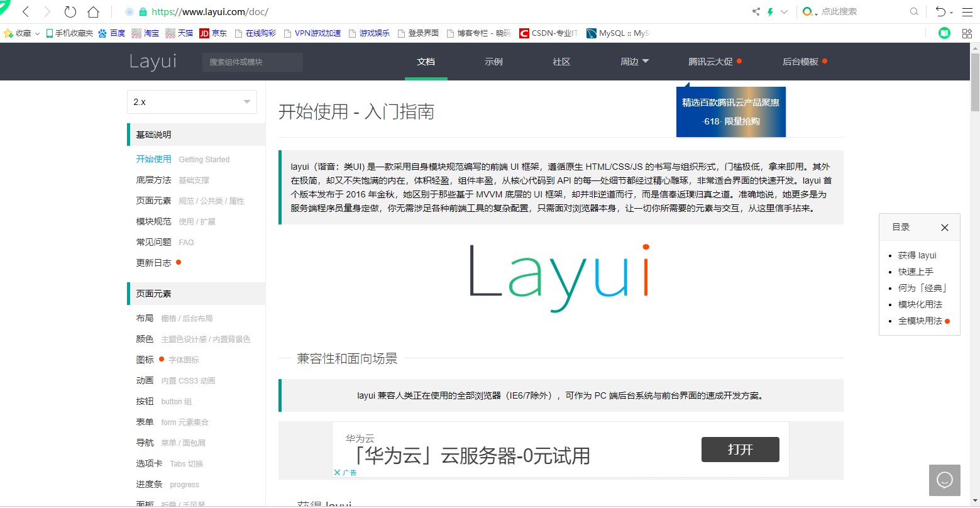Select 页面元素 规范 in sidebar
Screen dimensions: 980x508
[x=190, y=201]
